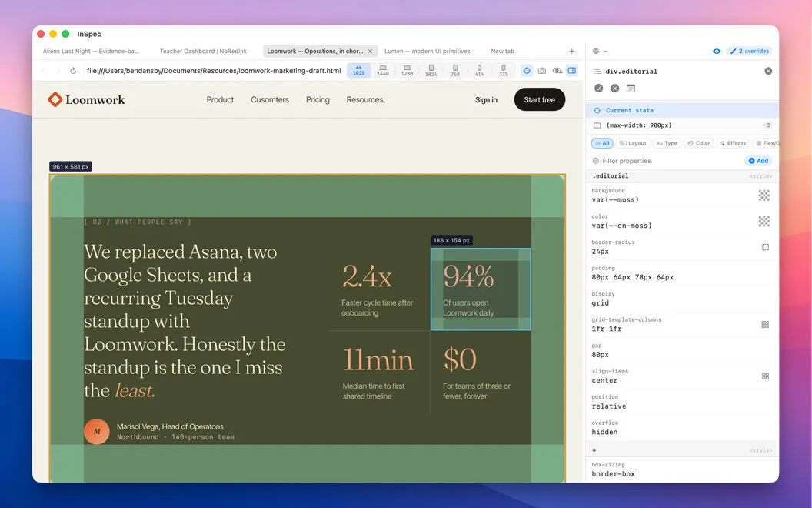The height and width of the screenshot is (508, 812).
Task: Select the 1025 responsive width preset
Action: coord(358,71)
